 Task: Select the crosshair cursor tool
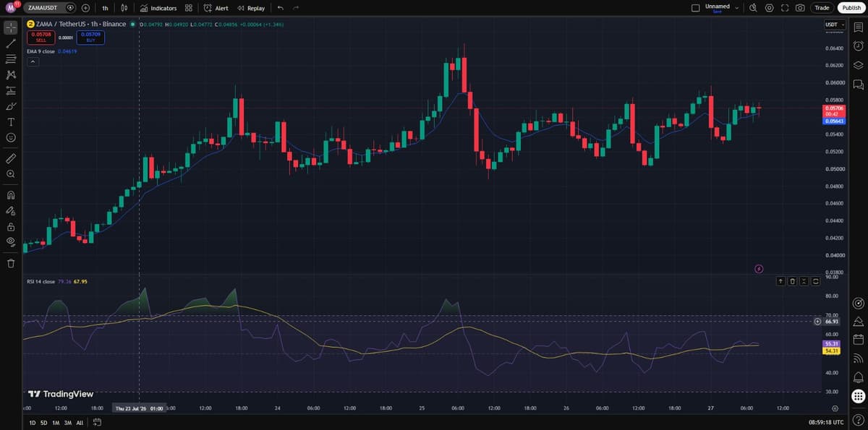click(11, 28)
